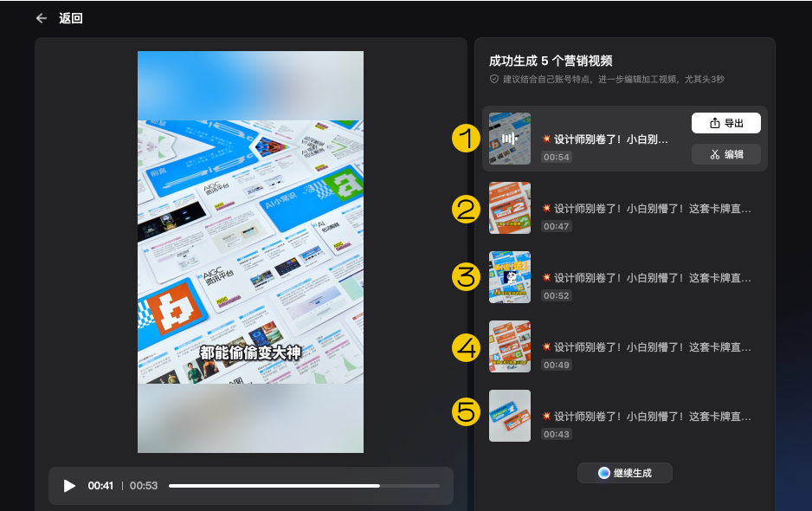This screenshot has height=511, width=812.
Task: Click the 00:47 duration badge
Action: click(x=557, y=226)
